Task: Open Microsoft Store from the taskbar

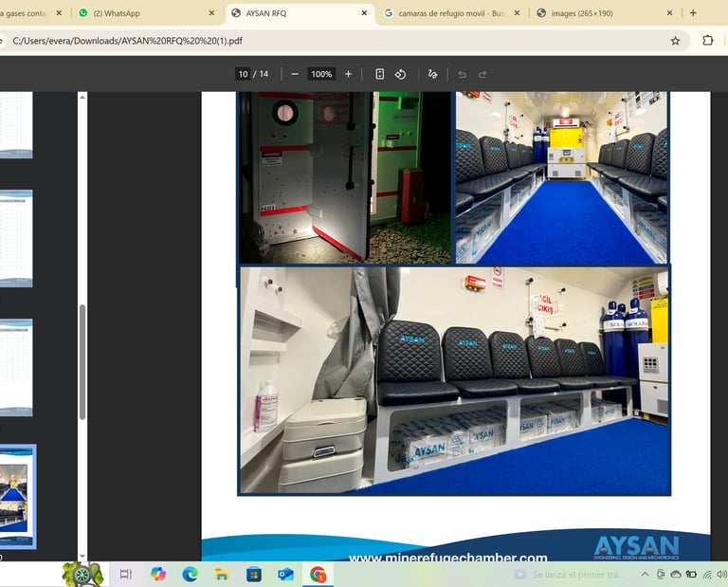Action: (253, 575)
